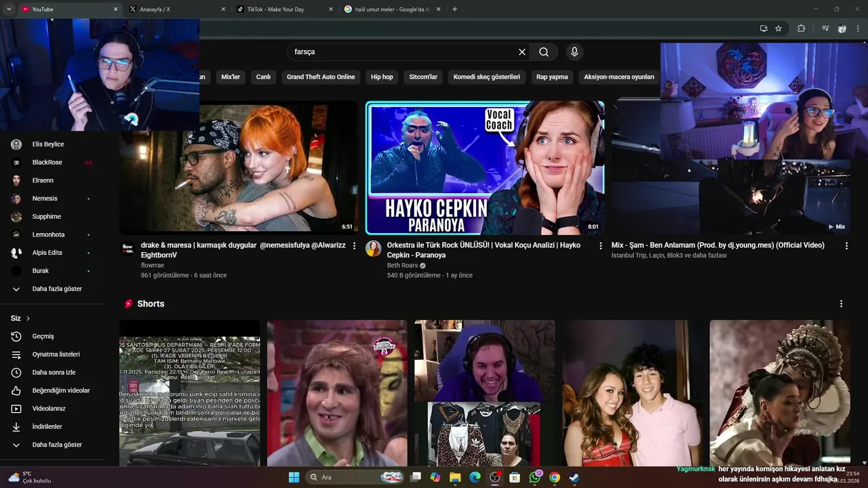Open Chrome three-dot menu
The image size is (868, 488).
(858, 28)
